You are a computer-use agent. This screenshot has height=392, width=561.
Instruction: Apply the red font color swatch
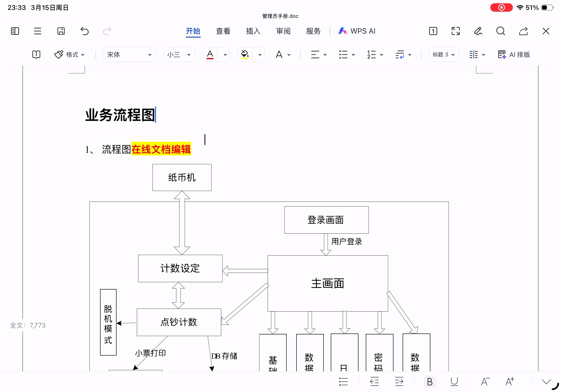pos(210,55)
